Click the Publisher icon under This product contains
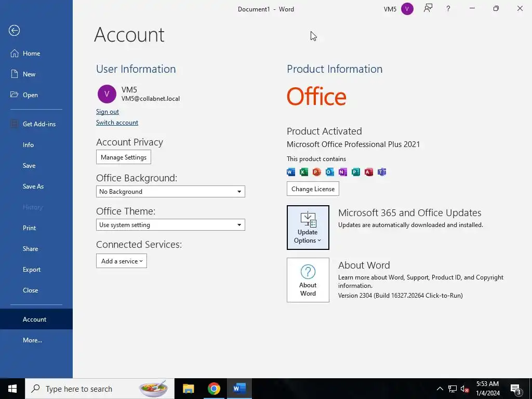Viewport: 532px width, 399px height. click(x=355, y=172)
